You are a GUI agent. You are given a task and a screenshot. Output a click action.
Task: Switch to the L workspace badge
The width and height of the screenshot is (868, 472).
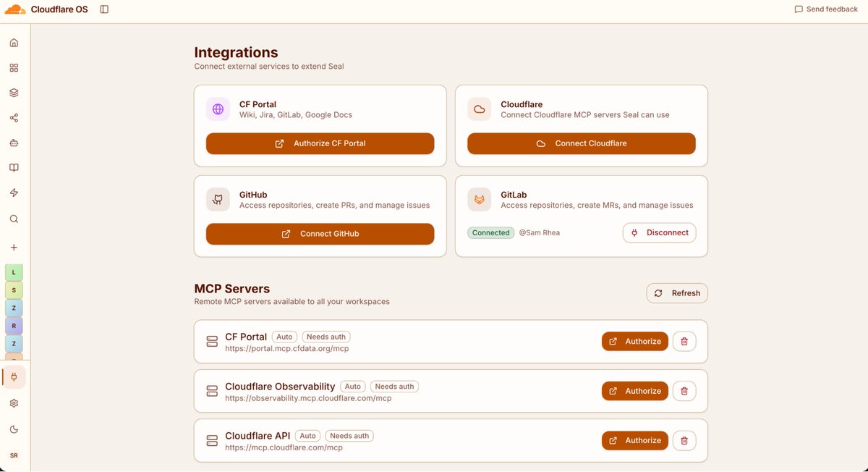(x=14, y=272)
